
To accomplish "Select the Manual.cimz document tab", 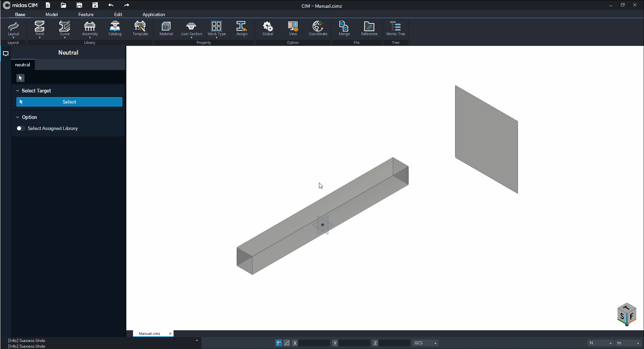I will point(149,334).
